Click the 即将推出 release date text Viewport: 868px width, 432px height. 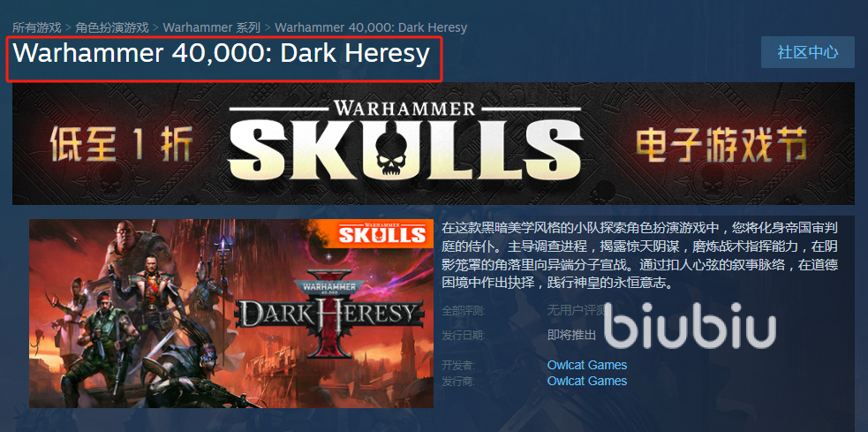click(x=571, y=335)
